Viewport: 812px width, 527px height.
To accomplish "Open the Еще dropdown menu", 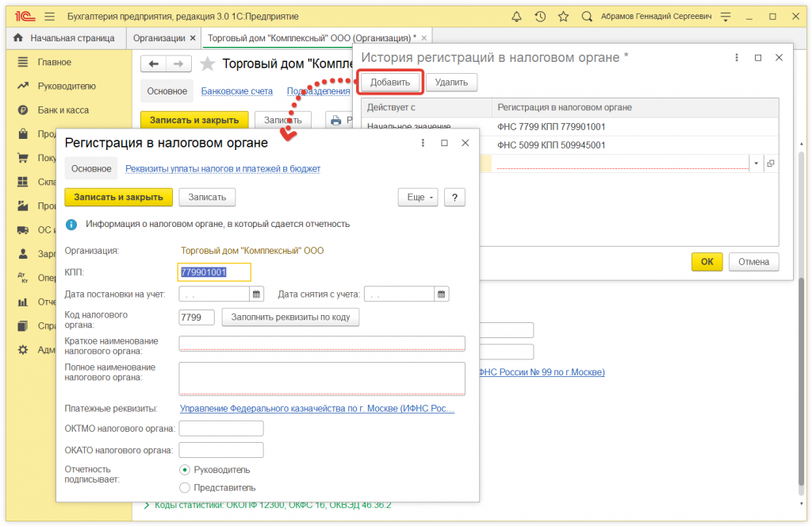I will 417,198.
